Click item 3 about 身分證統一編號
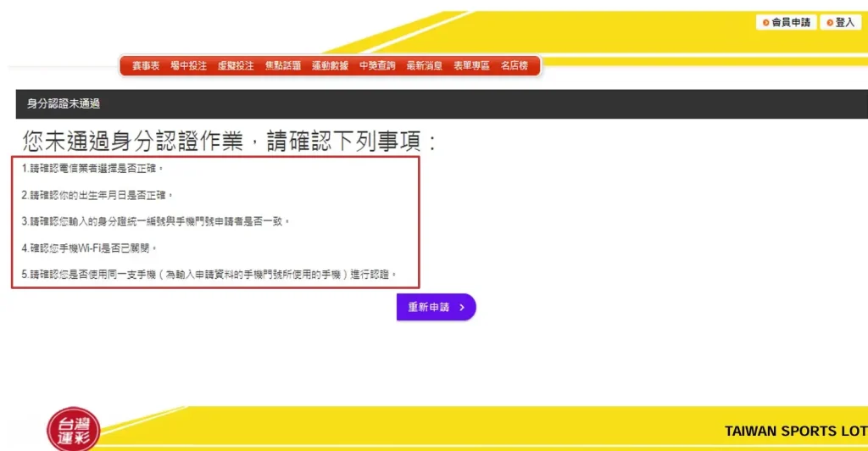The image size is (868, 451). pos(156,221)
